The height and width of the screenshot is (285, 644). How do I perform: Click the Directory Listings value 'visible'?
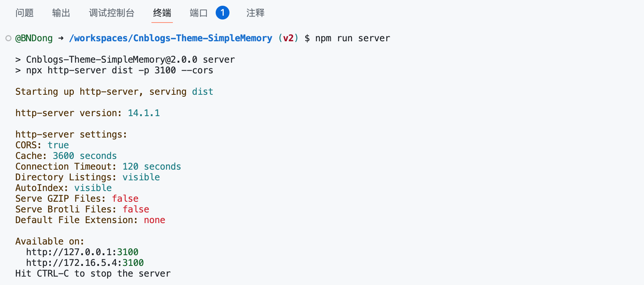click(x=141, y=177)
